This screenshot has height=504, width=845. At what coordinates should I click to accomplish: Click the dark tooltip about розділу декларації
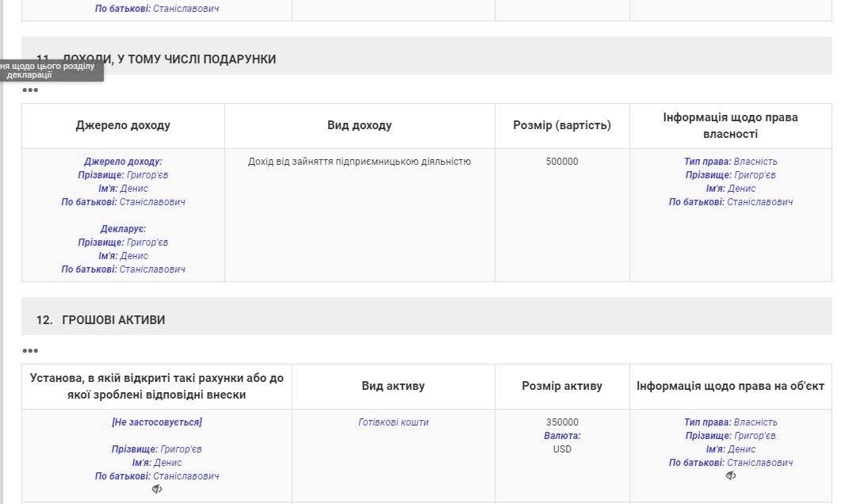(49, 71)
